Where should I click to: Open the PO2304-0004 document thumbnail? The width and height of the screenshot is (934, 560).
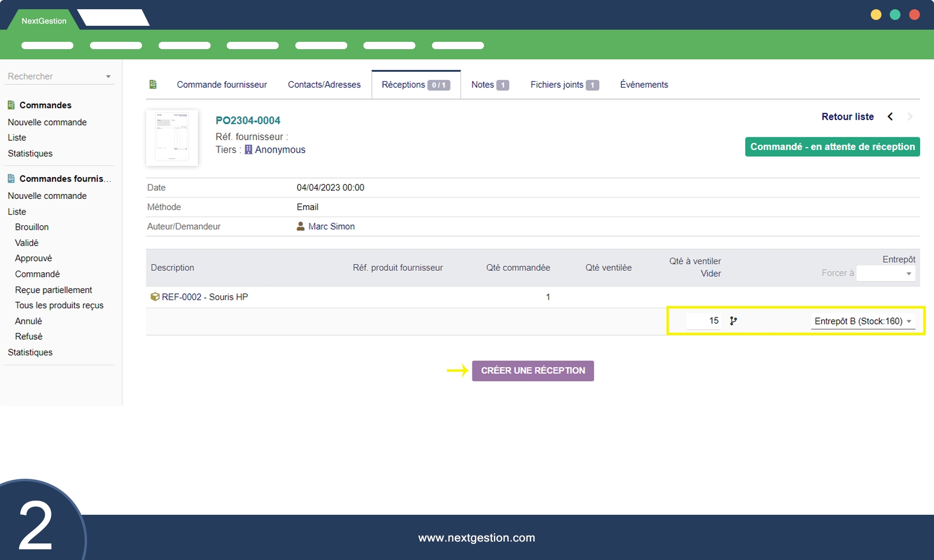coord(172,138)
